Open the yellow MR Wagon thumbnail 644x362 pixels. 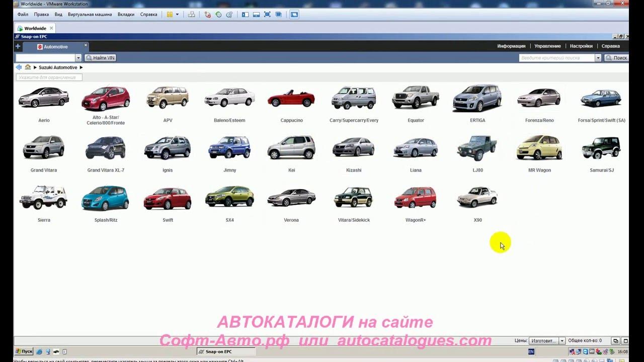tap(539, 147)
